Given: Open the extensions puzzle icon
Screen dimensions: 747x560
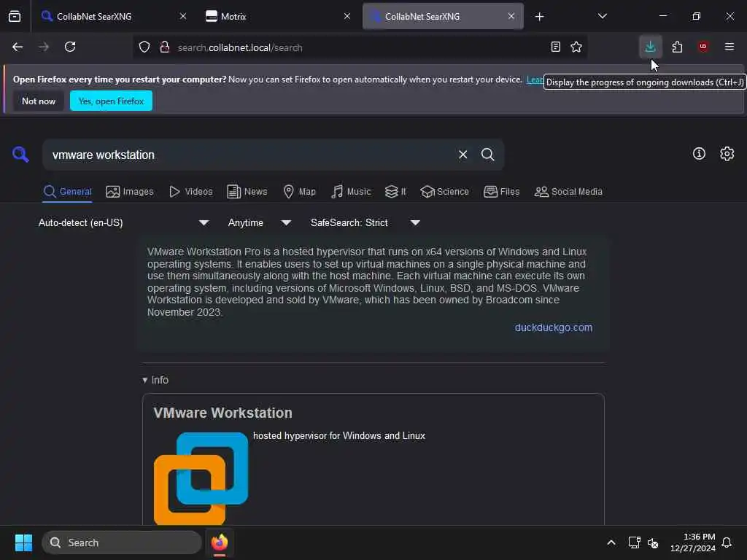Looking at the screenshot, I should coord(677,47).
